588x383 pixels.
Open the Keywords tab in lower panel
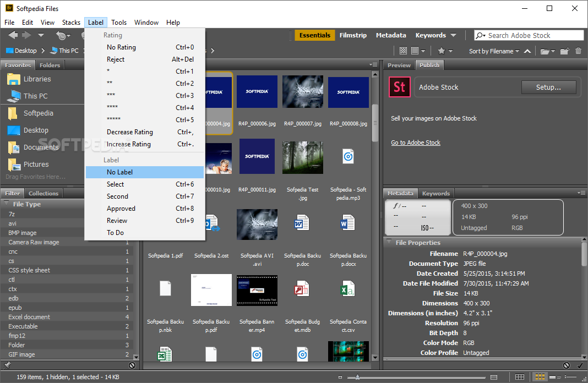(x=435, y=193)
